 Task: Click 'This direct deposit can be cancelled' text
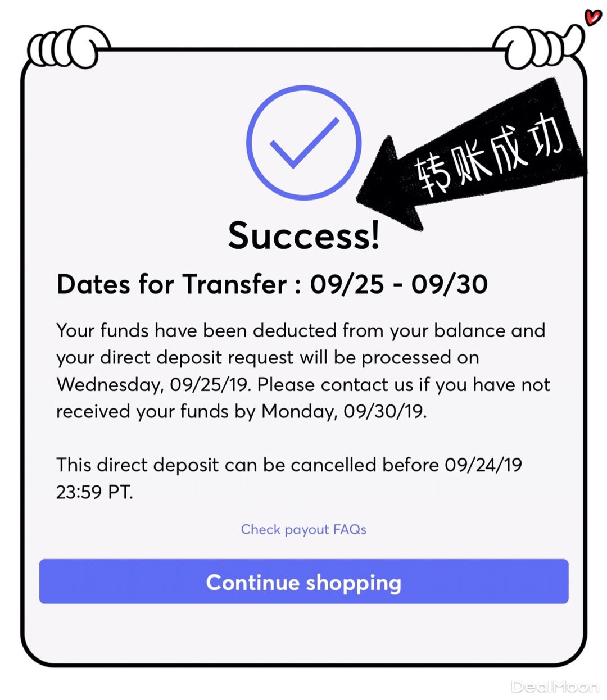[x=216, y=465]
